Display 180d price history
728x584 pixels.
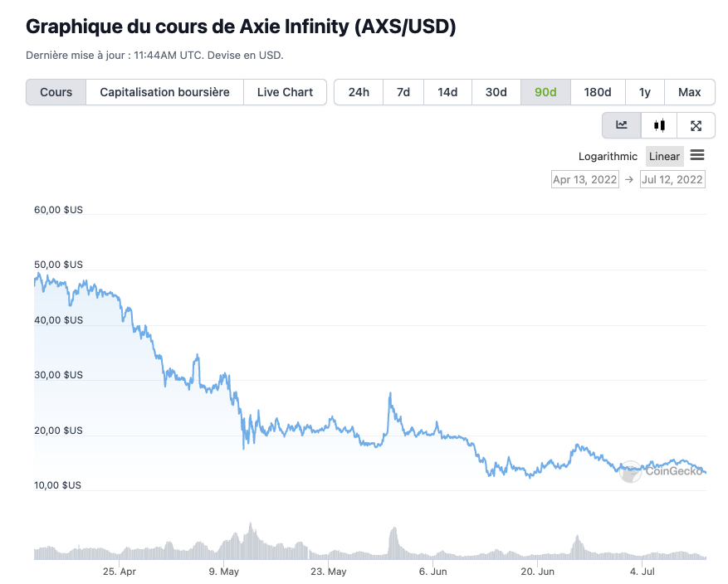[597, 92]
